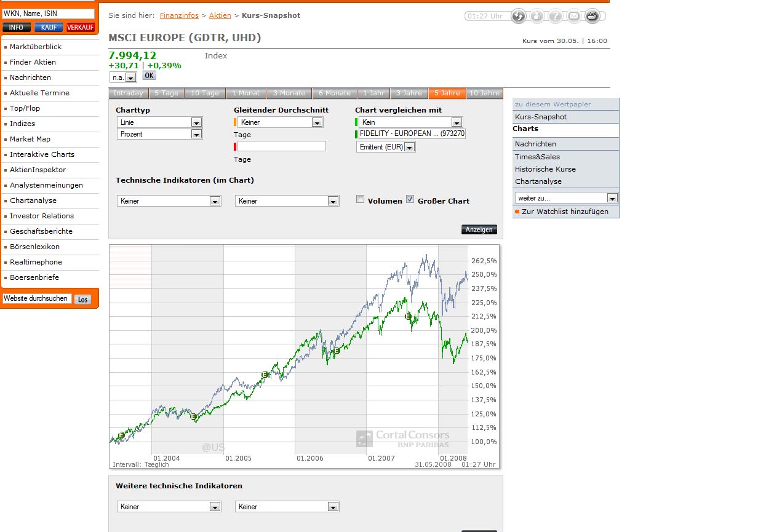Open Aktuelle Termine in the sidebar
This screenshot has height=532, width=766.
tap(39, 93)
